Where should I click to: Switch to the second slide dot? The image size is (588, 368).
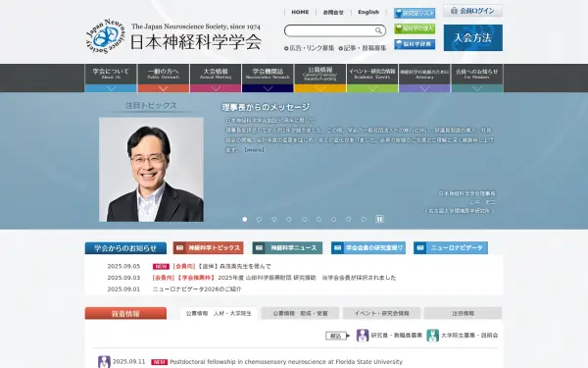pos(259,219)
